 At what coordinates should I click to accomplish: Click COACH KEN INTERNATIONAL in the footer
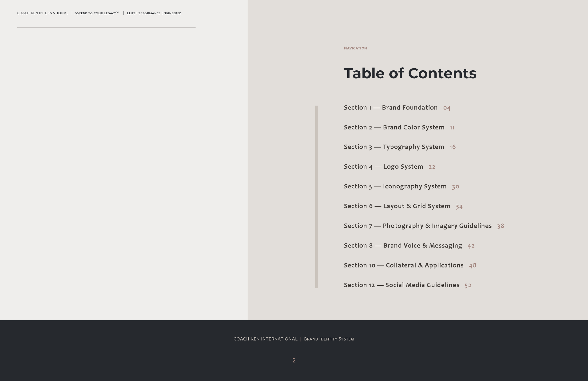point(266,339)
